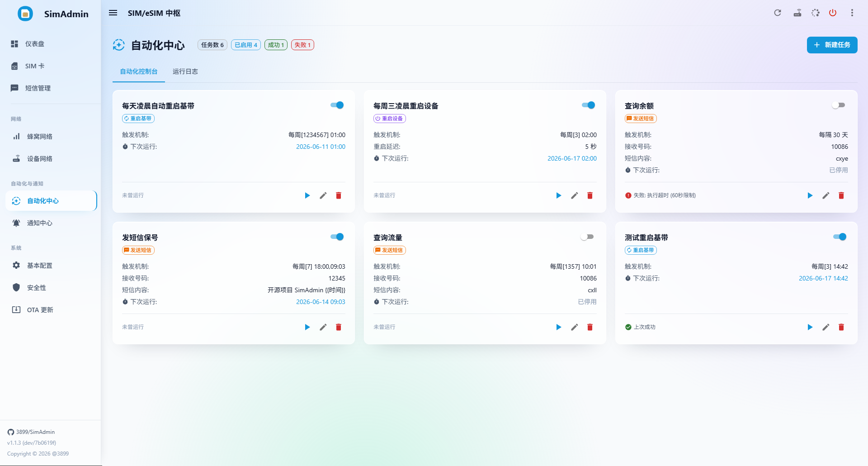Edit the 测试重启基带 task

click(x=826, y=327)
